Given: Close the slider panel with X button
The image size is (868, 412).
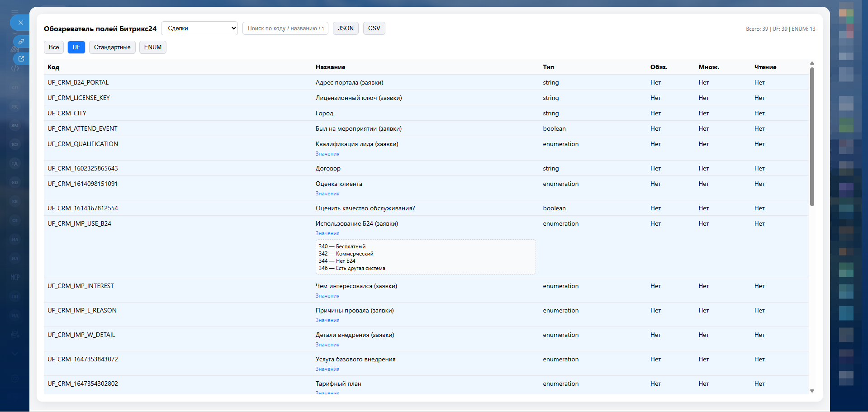Looking at the screenshot, I should (x=20, y=23).
